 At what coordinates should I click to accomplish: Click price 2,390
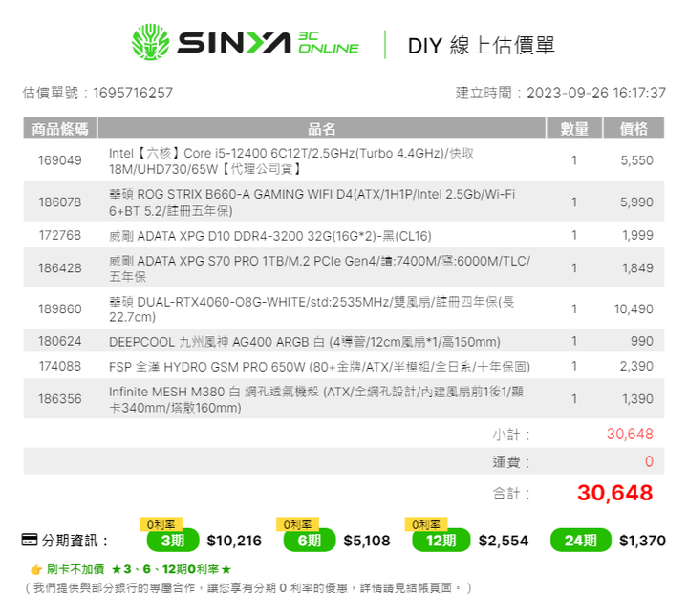pos(636,366)
